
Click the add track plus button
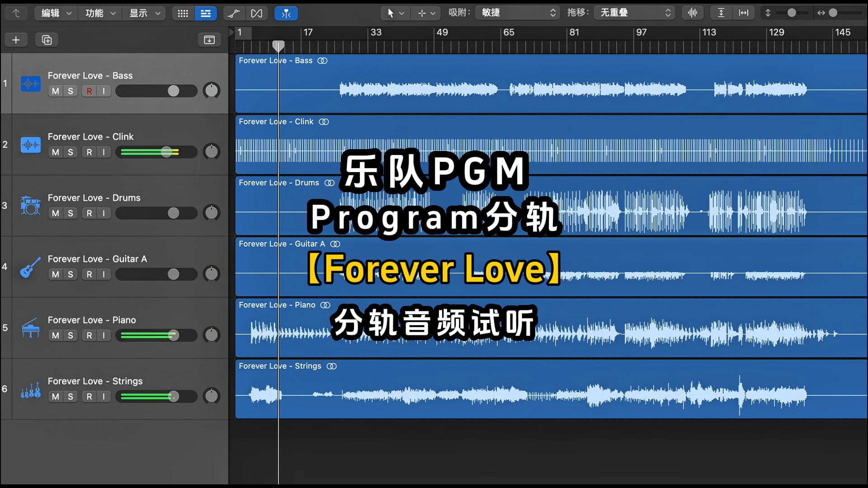16,40
